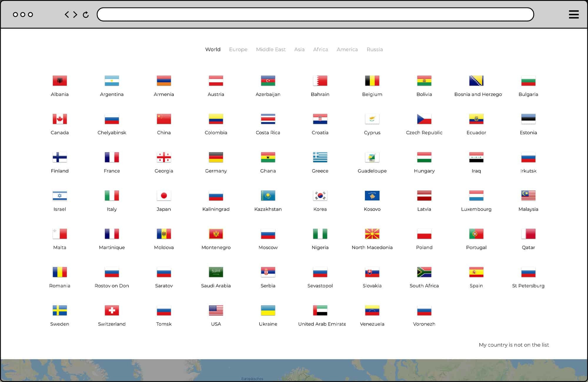
Task: Select the World tab
Action: click(213, 49)
